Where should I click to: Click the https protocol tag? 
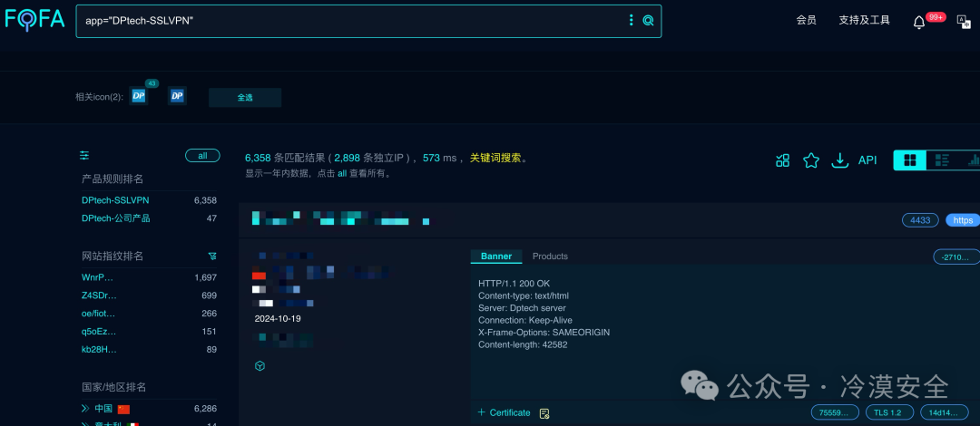[x=963, y=220]
